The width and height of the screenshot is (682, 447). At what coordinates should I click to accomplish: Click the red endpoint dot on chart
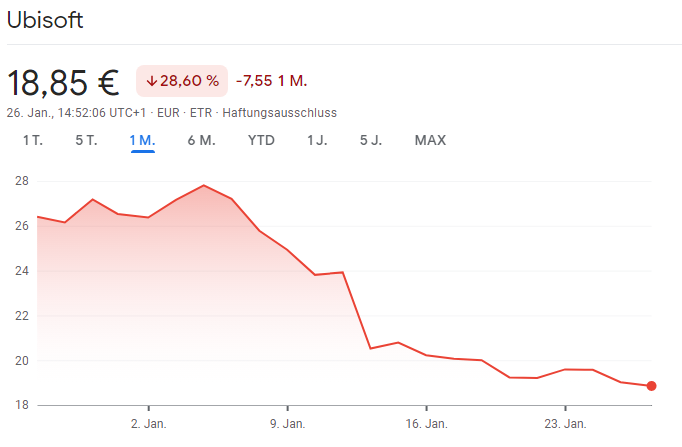click(x=651, y=386)
